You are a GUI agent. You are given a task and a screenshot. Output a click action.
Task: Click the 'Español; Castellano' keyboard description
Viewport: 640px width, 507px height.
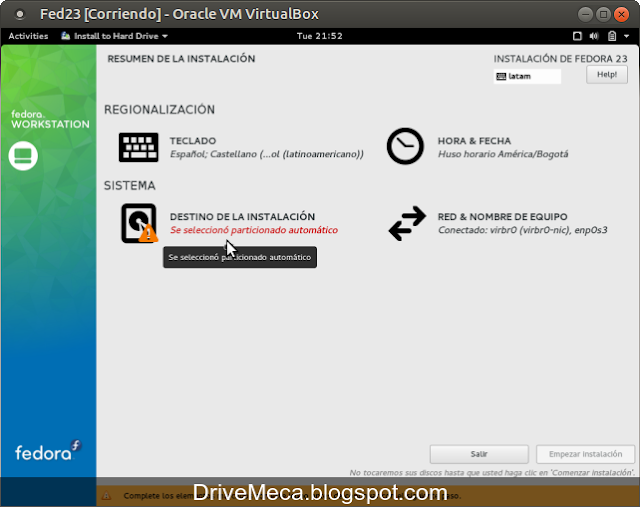click(267, 154)
